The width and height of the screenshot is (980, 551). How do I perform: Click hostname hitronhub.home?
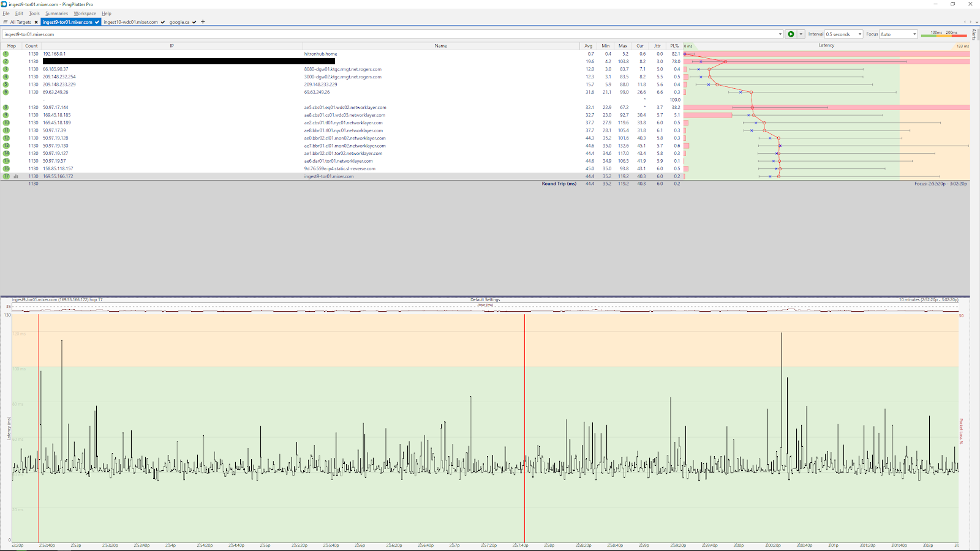point(320,54)
